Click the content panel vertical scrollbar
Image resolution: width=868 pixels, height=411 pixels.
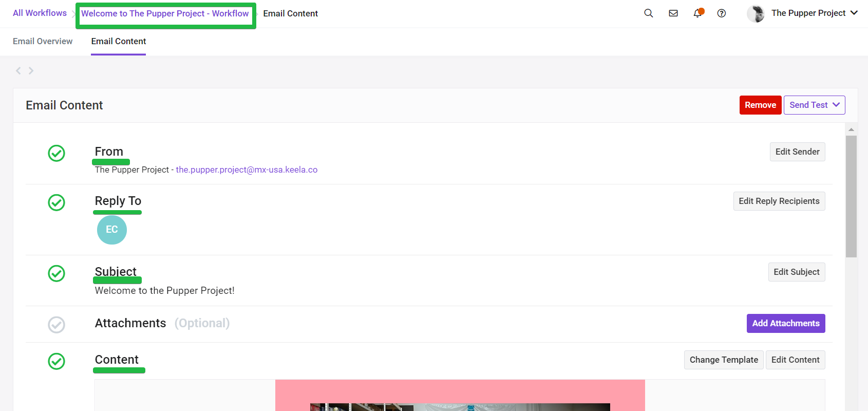click(851, 196)
